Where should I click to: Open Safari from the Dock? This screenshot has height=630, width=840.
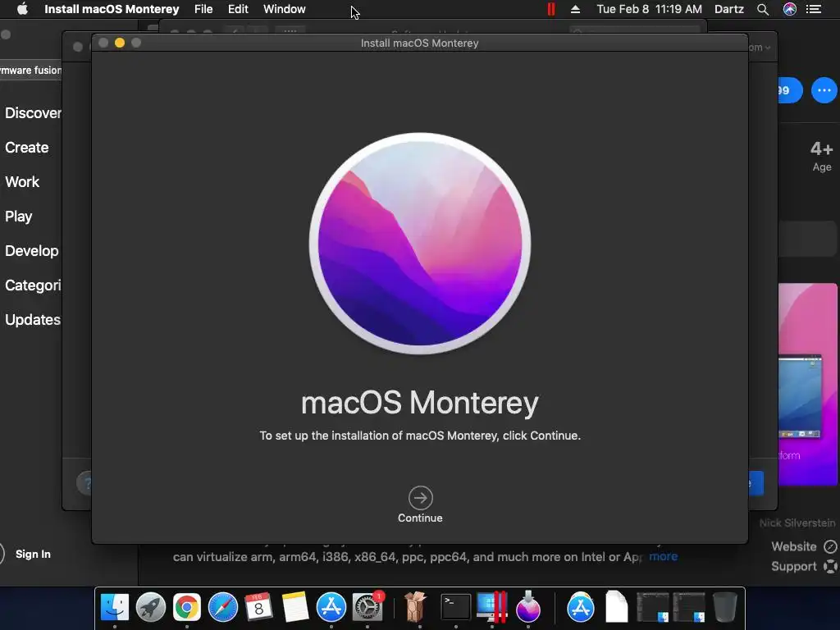coord(223,607)
